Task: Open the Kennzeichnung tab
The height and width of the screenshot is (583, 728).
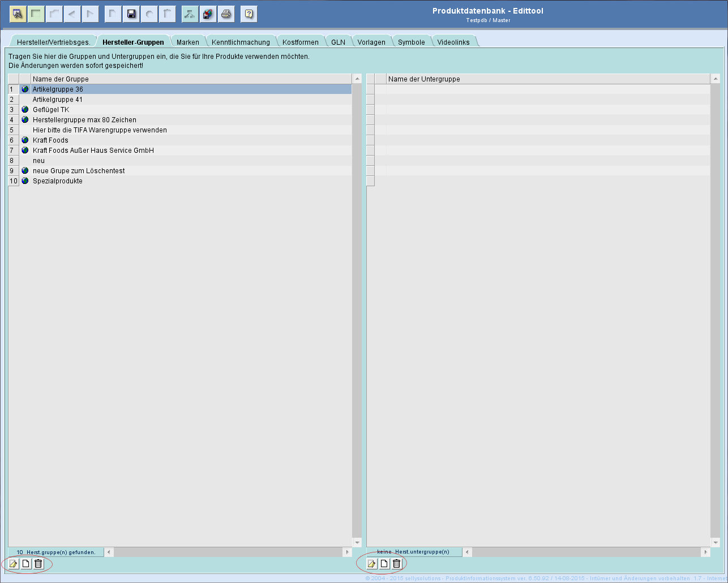Action: [241, 42]
